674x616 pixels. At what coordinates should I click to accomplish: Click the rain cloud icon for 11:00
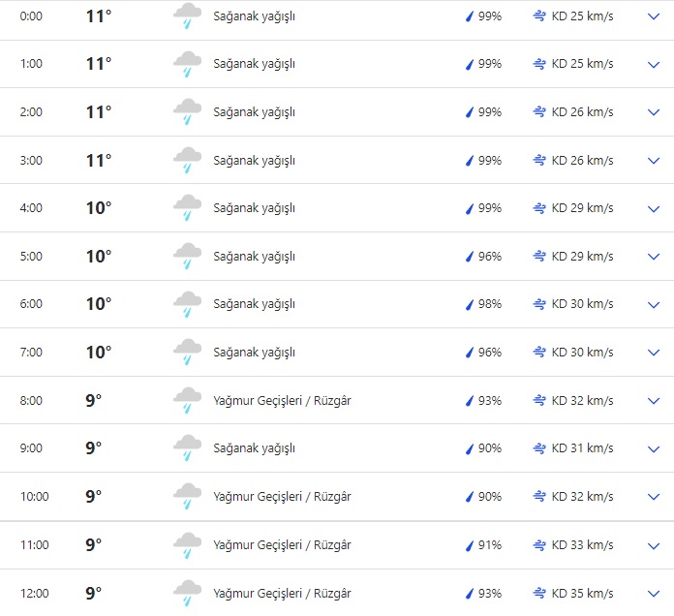(x=187, y=545)
